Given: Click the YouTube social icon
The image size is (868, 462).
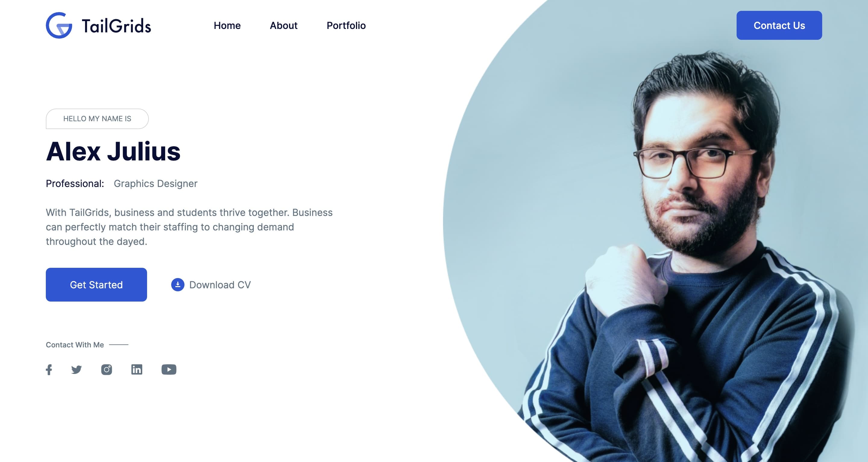Looking at the screenshot, I should click(169, 369).
